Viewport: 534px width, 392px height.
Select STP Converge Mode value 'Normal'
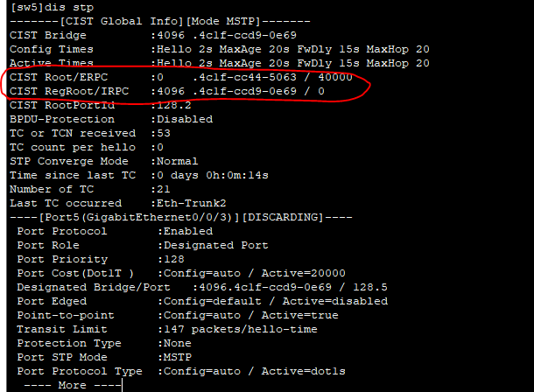click(177, 161)
